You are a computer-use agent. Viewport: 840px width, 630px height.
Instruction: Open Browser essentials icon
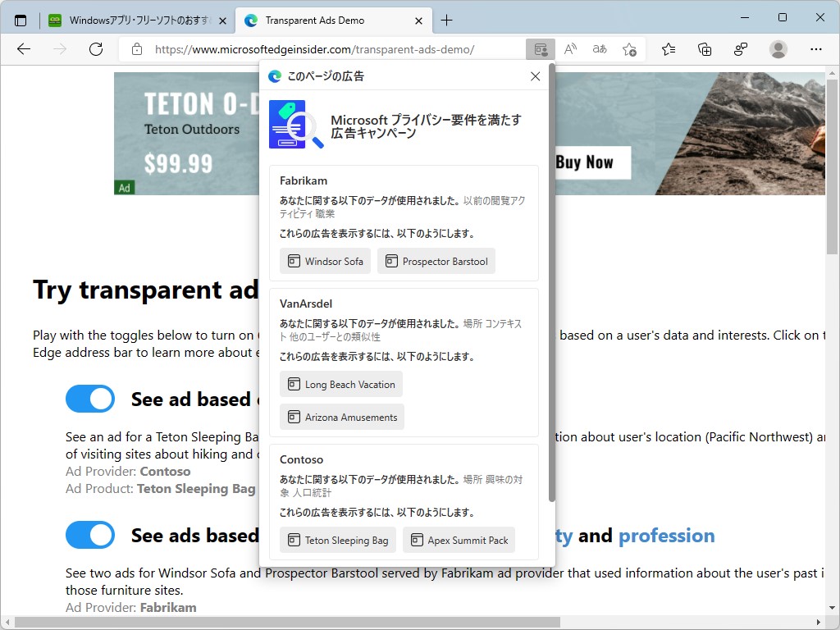coord(741,49)
